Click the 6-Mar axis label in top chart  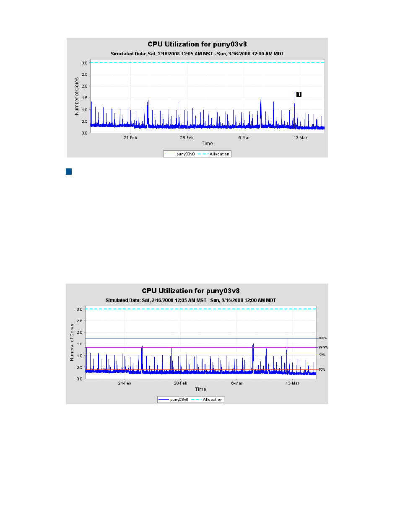[x=244, y=137]
